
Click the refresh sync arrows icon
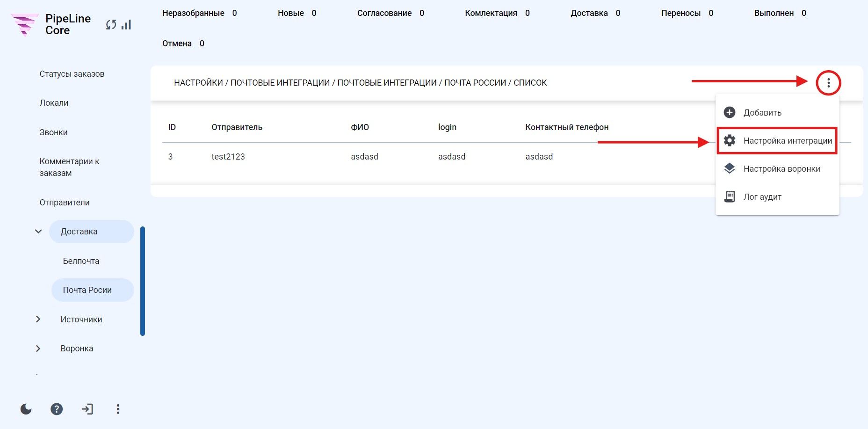pyautogui.click(x=111, y=25)
